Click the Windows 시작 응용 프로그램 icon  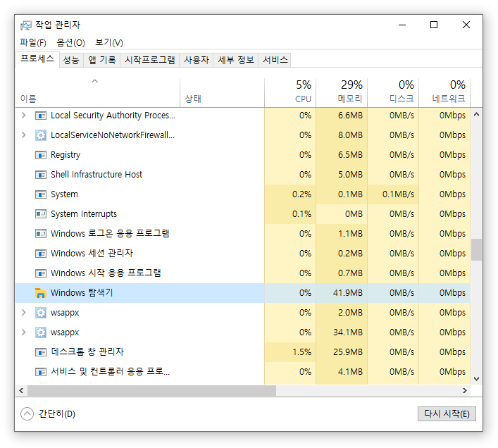point(41,273)
